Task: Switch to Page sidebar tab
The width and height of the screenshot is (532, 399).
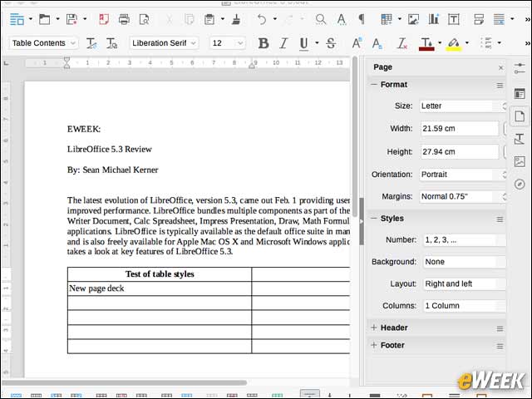Action: (x=520, y=116)
